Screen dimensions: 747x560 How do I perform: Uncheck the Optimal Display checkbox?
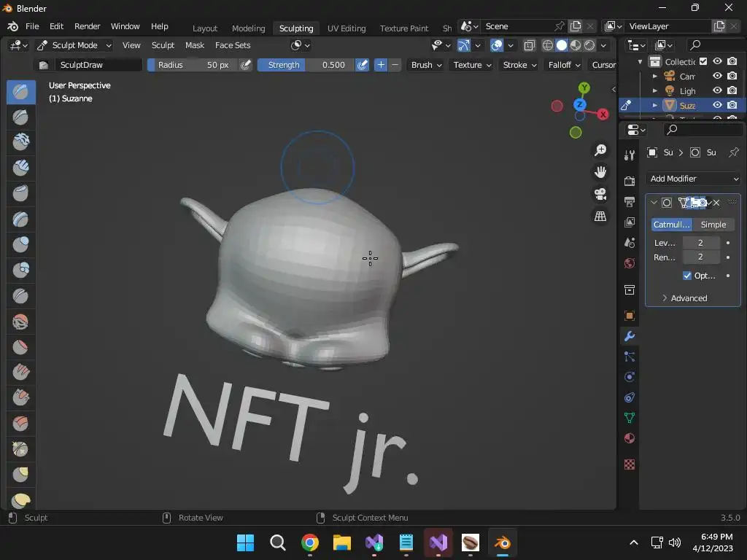click(x=687, y=276)
